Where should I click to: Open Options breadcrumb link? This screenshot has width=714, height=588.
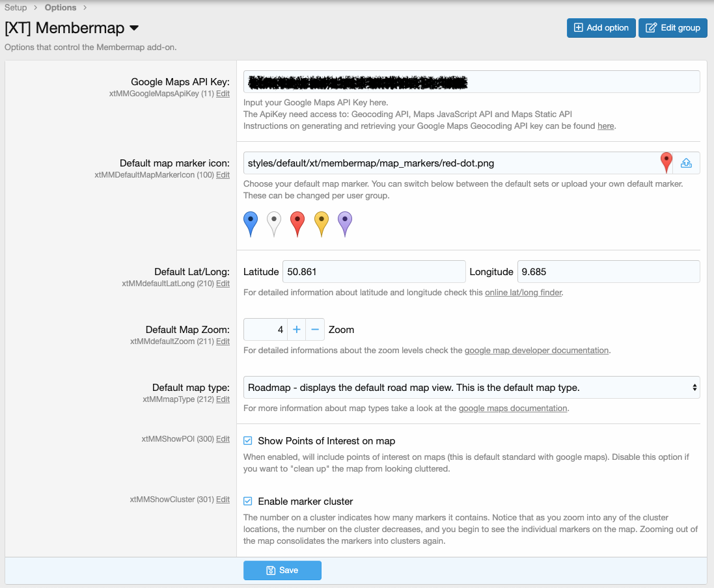[61, 8]
